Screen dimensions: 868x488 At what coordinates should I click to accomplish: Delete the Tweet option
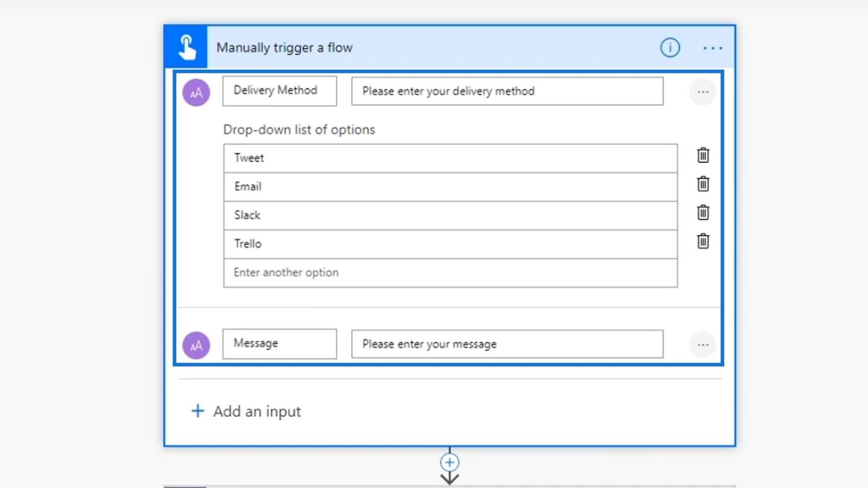[703, 155]
